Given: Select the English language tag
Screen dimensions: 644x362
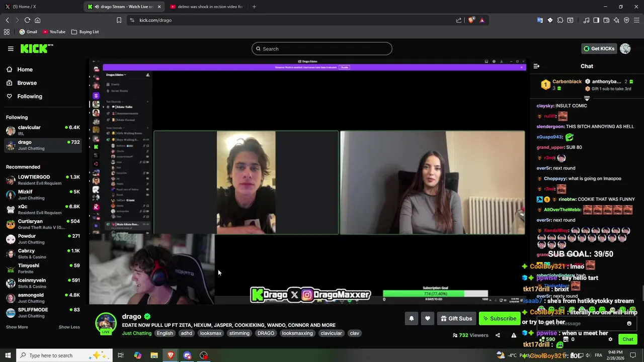Looking at the screenshot, I should [x=165, y=333].
